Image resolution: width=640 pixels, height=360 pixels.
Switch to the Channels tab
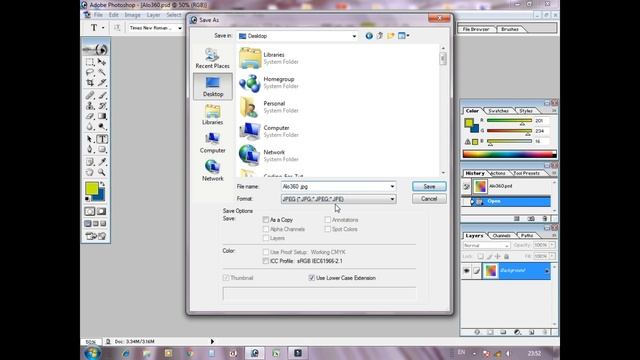pyautogui.click(x=502, y=236)
